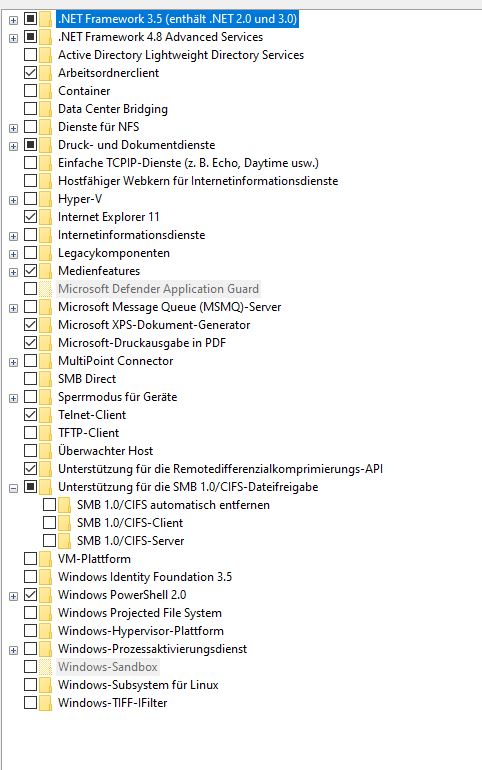482x770 pixels.
Task: Expand the Hyper-V feature tree
Action: 13,200
